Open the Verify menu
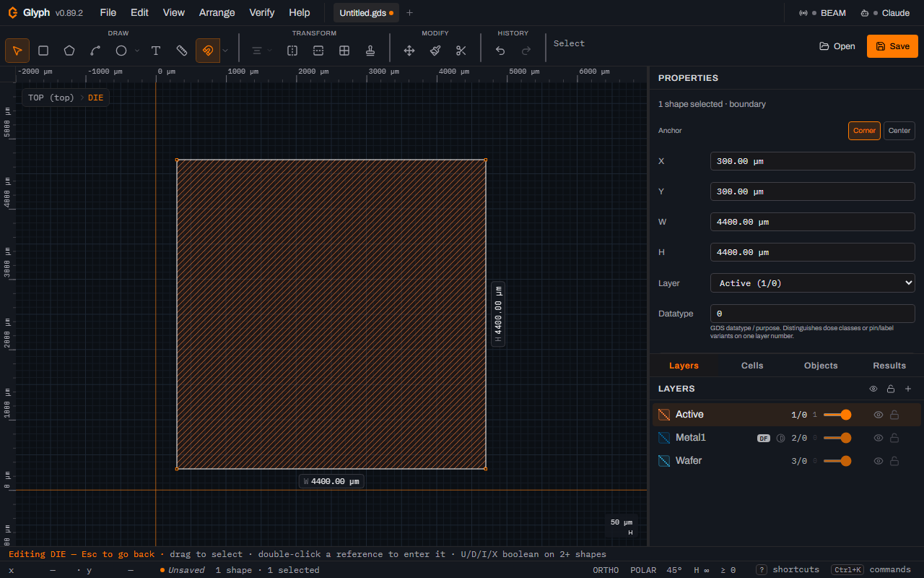This screenshot has height=578, width=924. pos(262,13)
